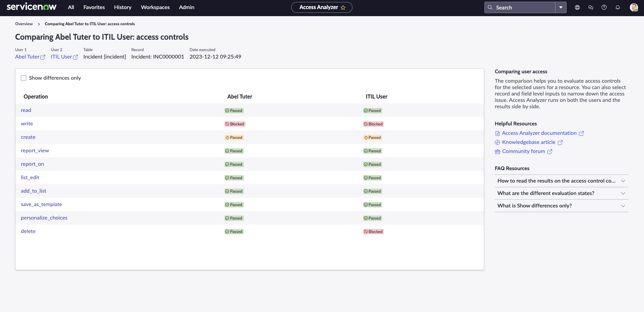Open the save_as_template operation link
The height and width of the screenshot is (312, 644).
click(x=41, y=204)
